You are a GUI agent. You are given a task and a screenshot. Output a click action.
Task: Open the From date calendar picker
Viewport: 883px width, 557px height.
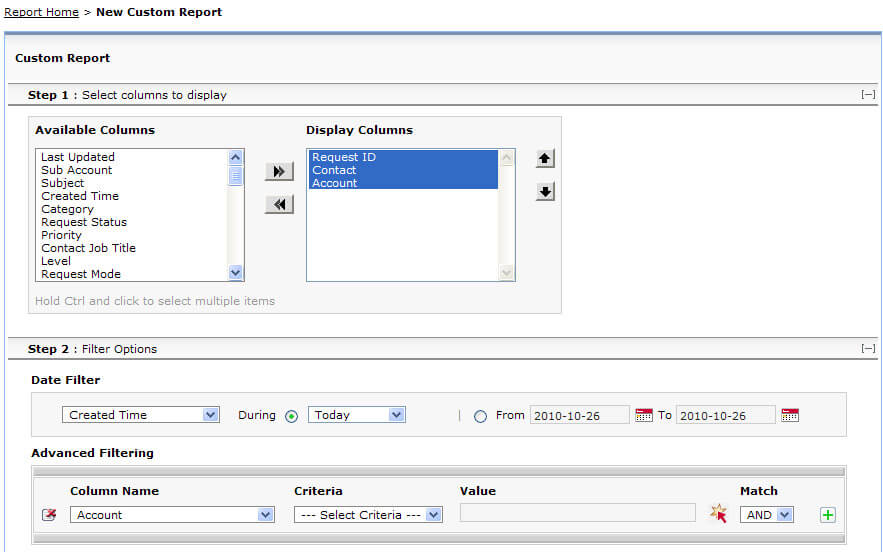pos(644,415)
